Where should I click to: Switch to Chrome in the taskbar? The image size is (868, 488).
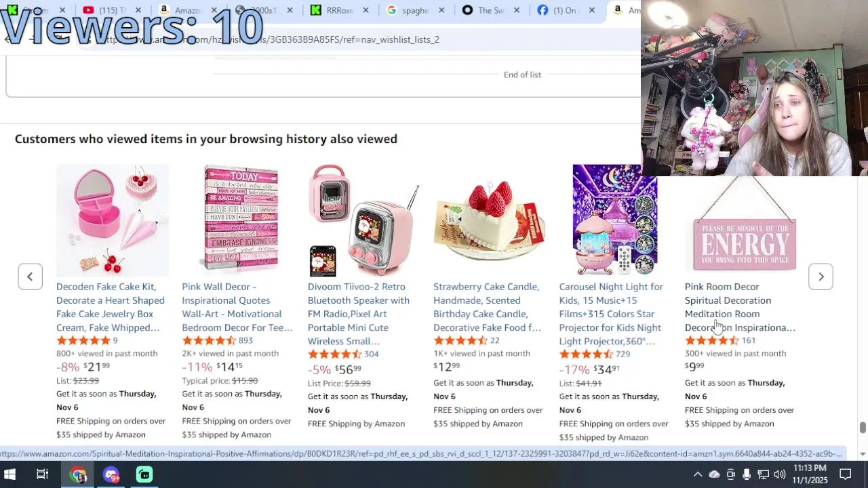tap(79, 474)
